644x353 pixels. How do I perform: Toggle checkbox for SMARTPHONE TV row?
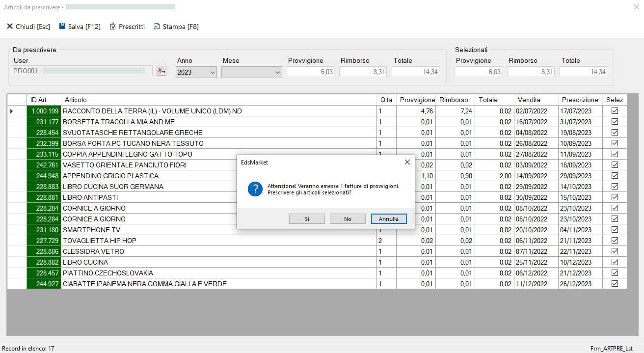pyautogui.click(x=615, y=230)
